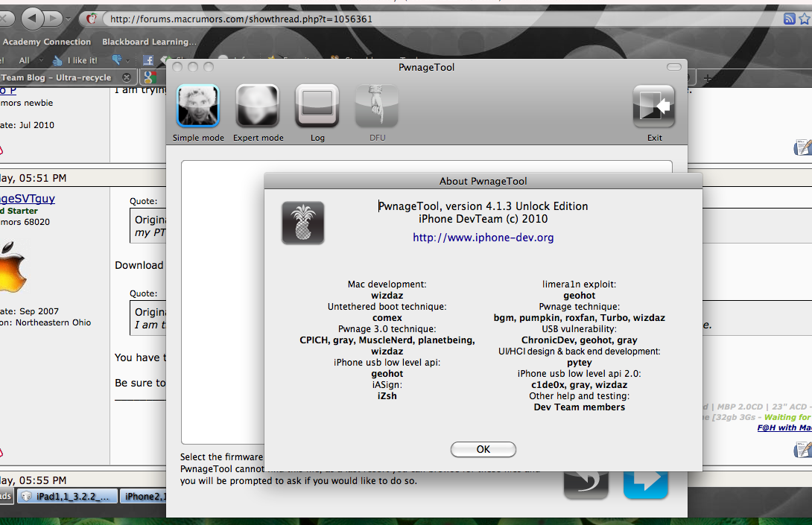Click OK in About PwnageTool dialog
Image resolution: width=812 pixels, height=525 pixels.
click(483, 449)
